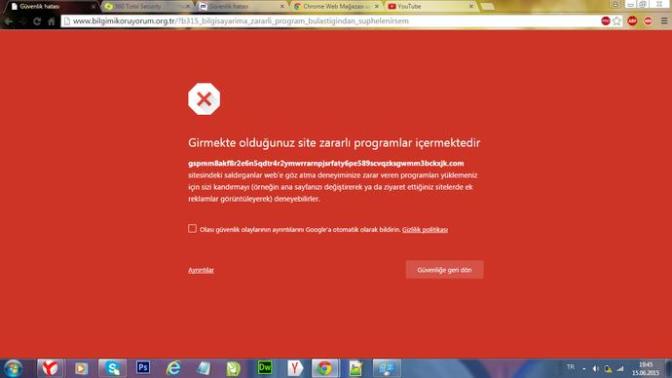Switch to the YouTube tab
Image resolution: width=672 pixels, height=378 pixels.
click(x=431, y=6)
